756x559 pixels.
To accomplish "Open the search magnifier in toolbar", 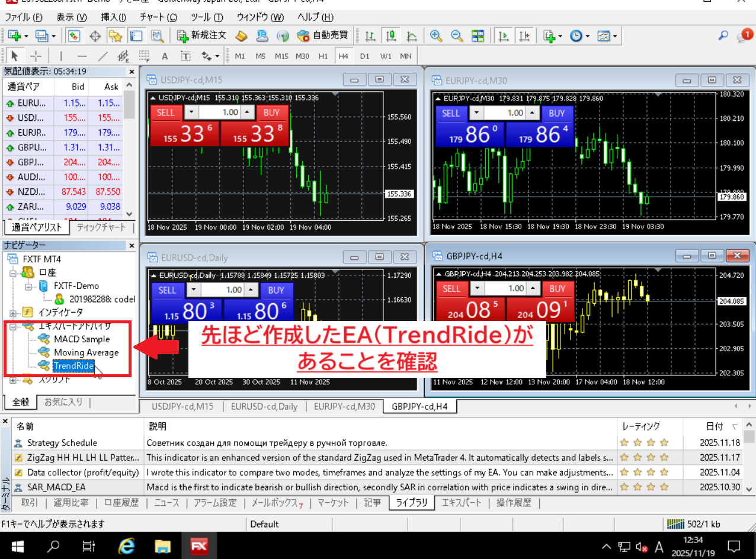I will point(723,36).
